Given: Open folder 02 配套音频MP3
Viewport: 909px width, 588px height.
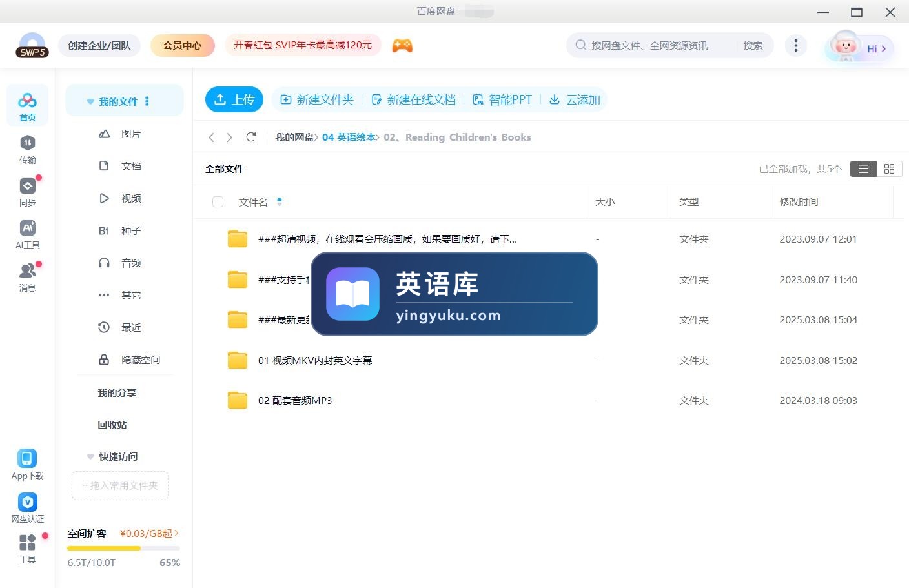Looking at the screenshot, I should pyautogui.click(x=295, y=400).
